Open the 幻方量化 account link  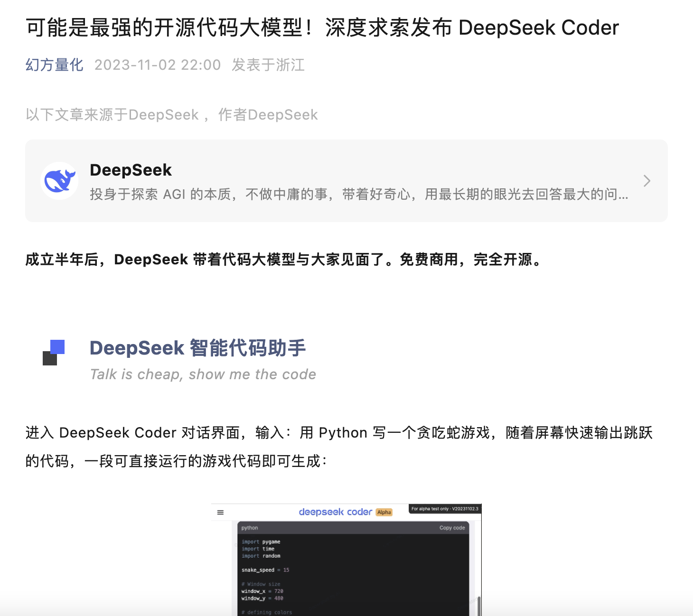point(55,65)
